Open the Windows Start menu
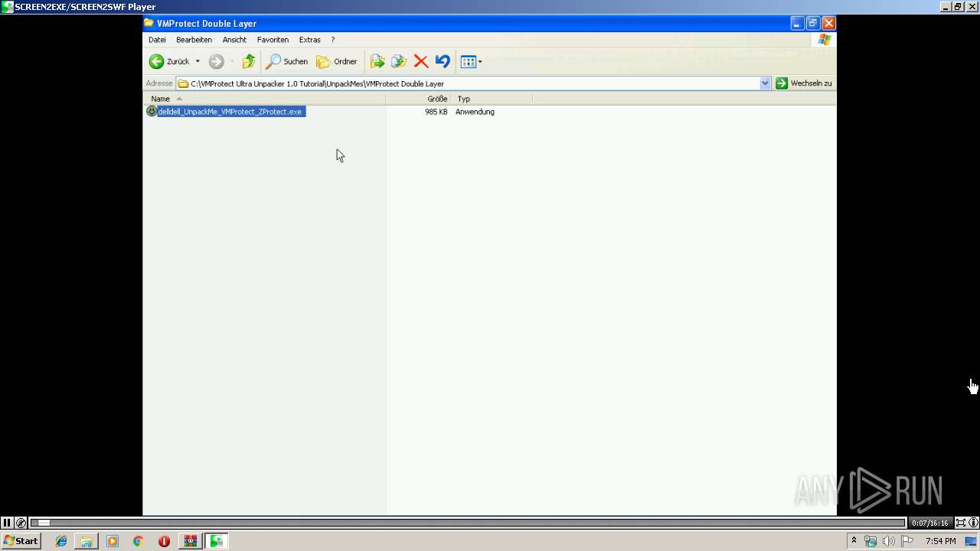Screen dimensions: 980x551 pos(21,541)
